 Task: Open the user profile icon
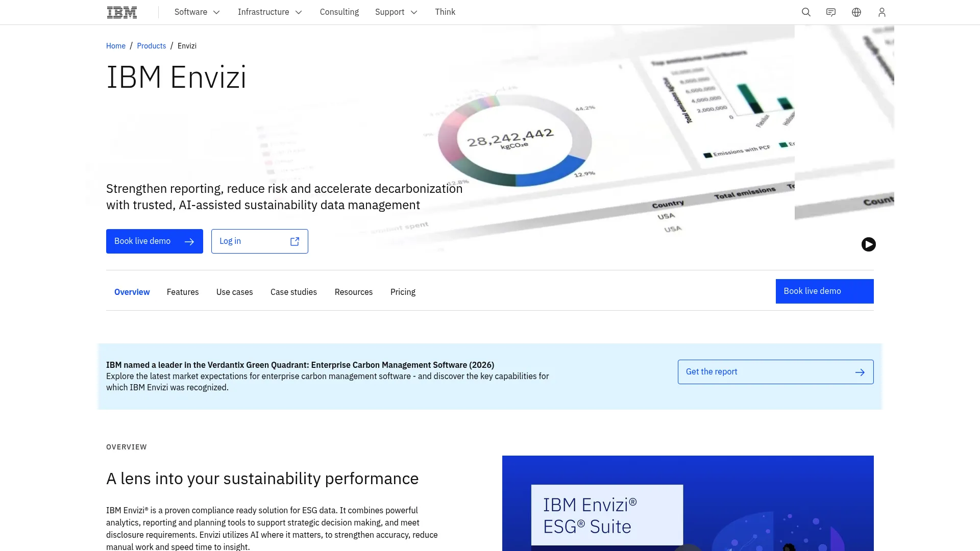[x=882, y=12]
